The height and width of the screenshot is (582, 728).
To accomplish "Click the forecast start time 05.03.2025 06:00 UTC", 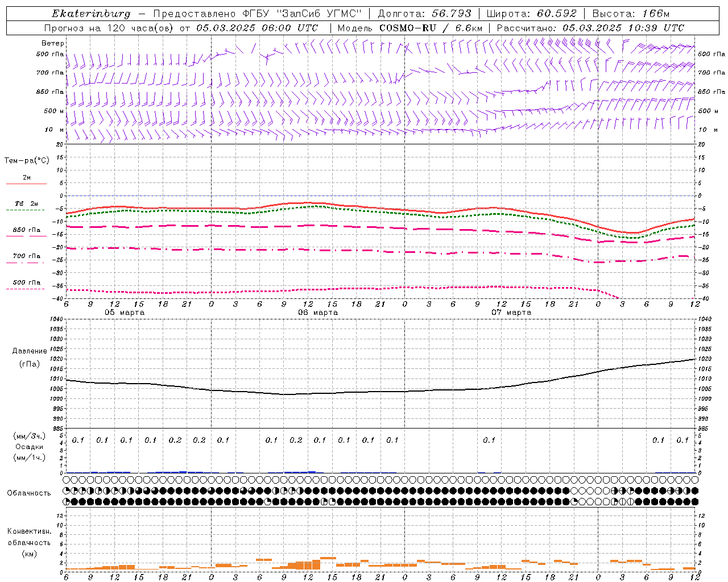I will (x=257, y=28).
